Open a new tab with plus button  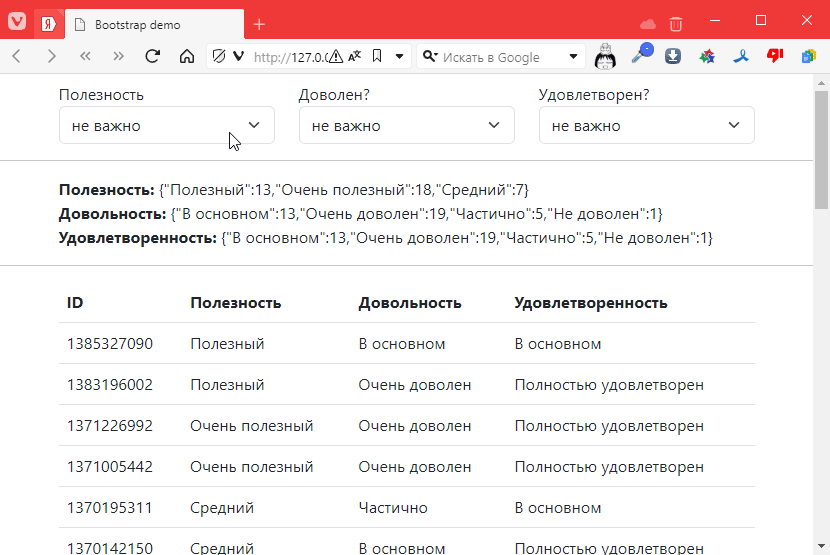point(259,24)
